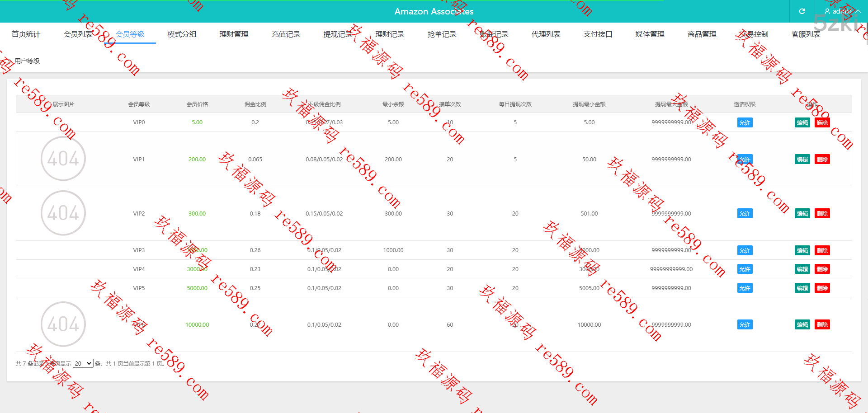Click the 邀请权限 column header
The width and height of the screenshot is (868, 413).
coord(745,104)
